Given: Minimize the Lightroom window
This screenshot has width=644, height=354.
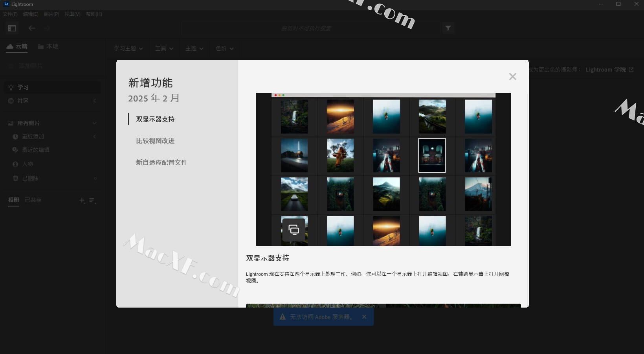Looking at the screenshot, I should click(600, 4).
